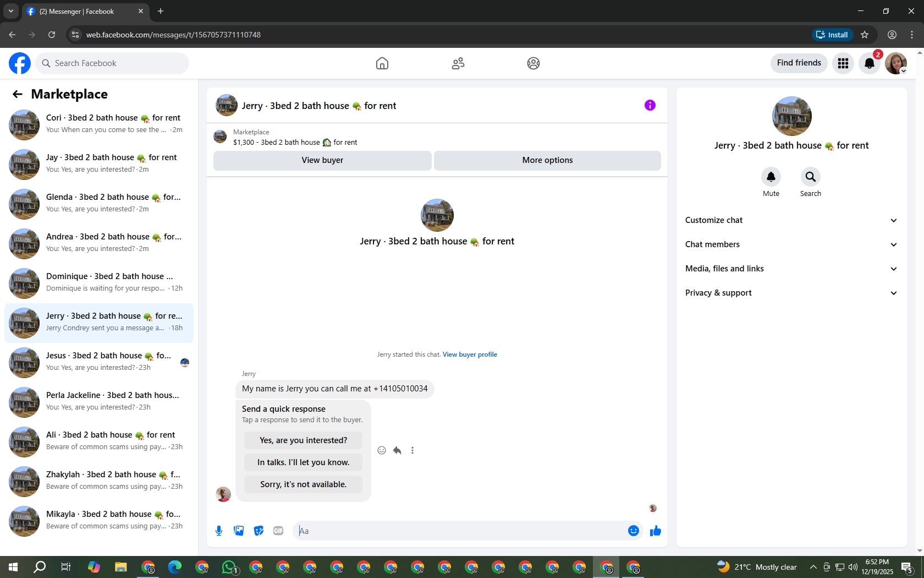Reply to the message with the arrow icon
Screen dimensions: 924x578
pos(397,450)
